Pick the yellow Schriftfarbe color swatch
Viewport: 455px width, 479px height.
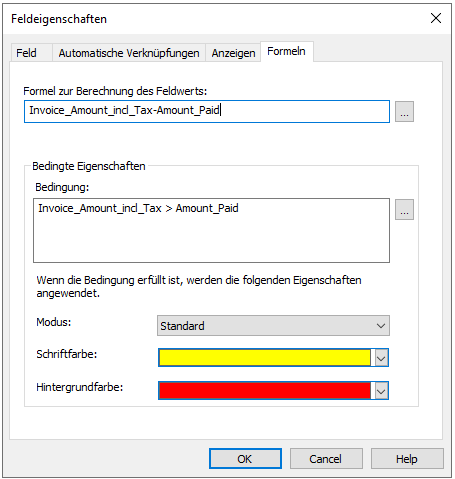265,358
